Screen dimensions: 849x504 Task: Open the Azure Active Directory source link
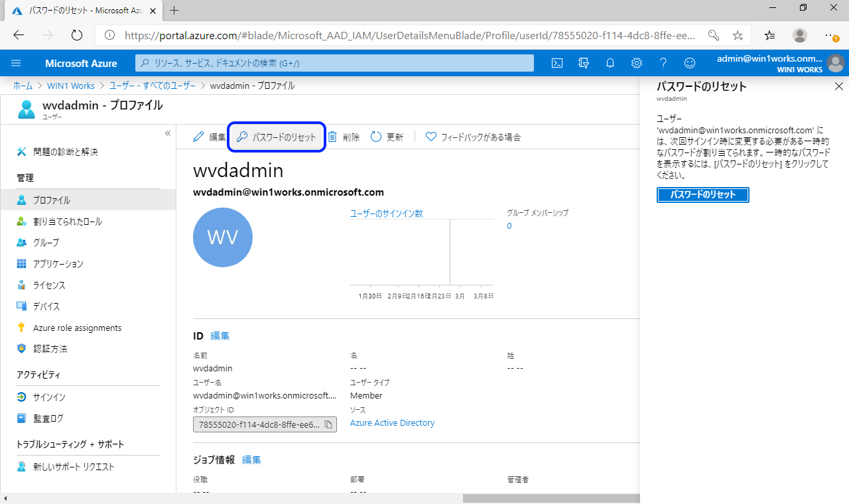tap(393, 423)
